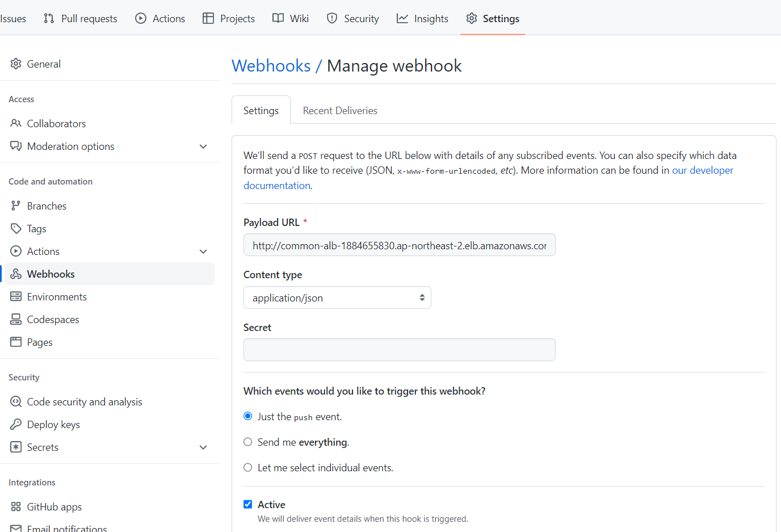Click the Tags tag icon
This screenshot has width=781, height=532.
16,228
